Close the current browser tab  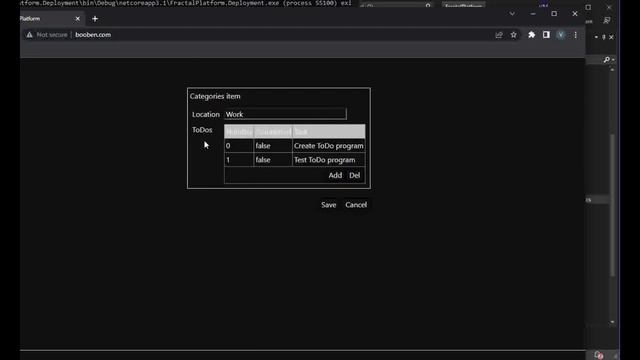[x=78, y=19]
